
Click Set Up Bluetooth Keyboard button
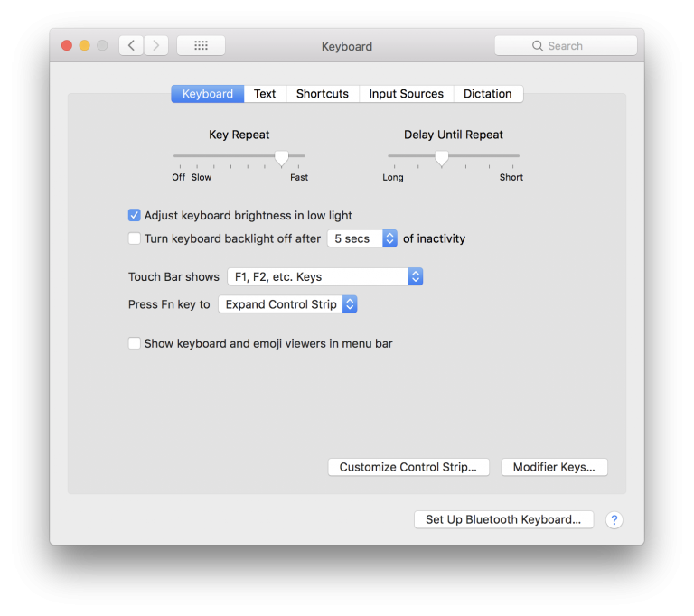pyautogui.click(x=503, y=519)
